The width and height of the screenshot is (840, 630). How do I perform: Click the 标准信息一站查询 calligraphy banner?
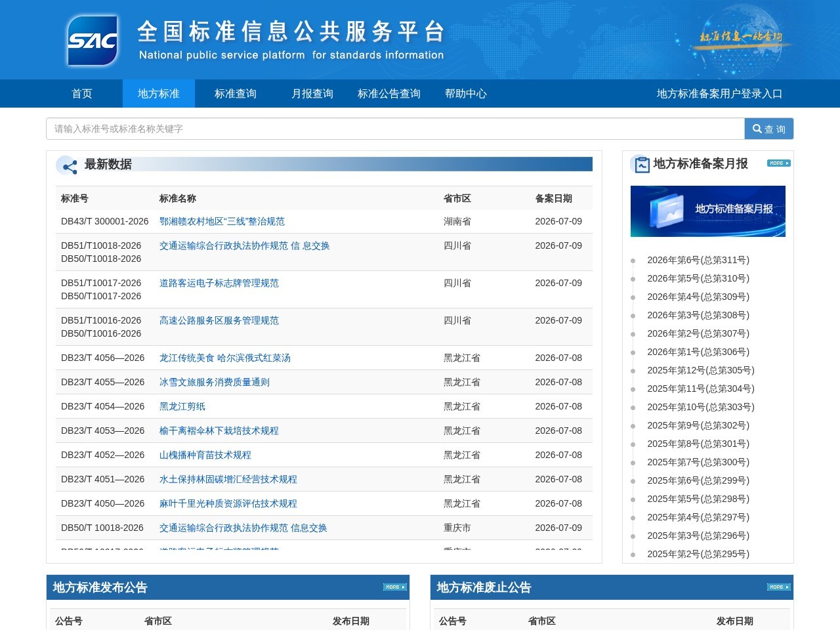pyautogui.click(x=741, y=37)
